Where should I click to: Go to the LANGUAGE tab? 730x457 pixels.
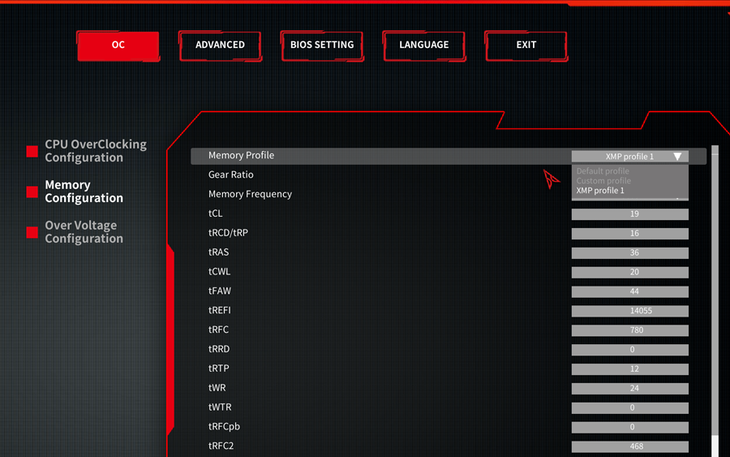(x=424, y=45)
